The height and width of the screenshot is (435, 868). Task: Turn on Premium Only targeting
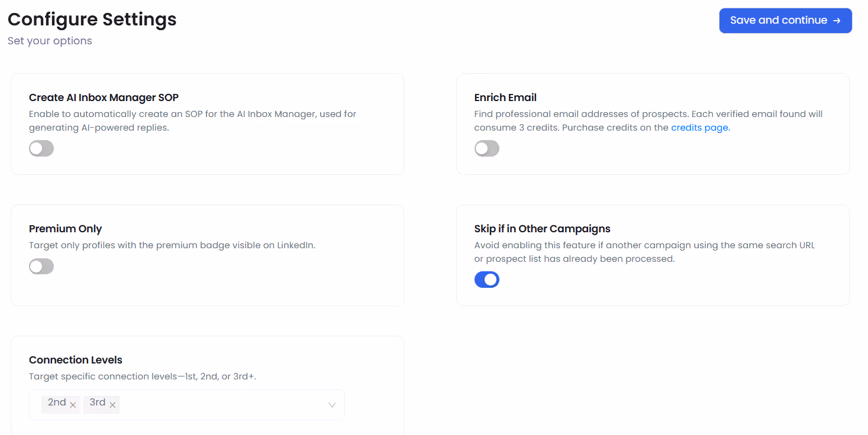pos(41,266)
